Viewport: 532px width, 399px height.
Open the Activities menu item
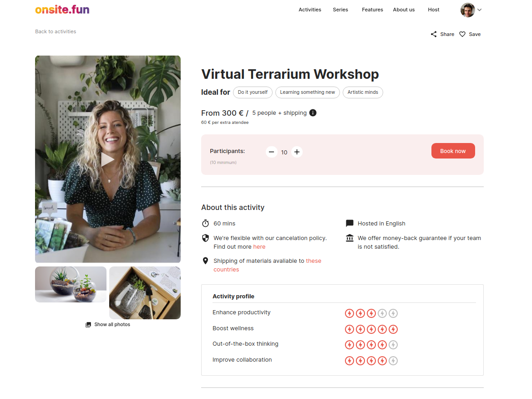tap(310, 10)
